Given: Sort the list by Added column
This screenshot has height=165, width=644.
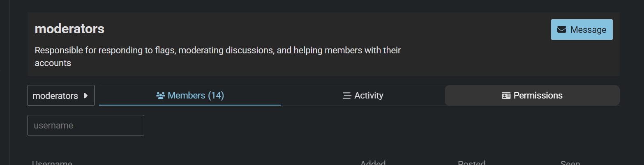Looking at the screenshot, I should (373, 163).
